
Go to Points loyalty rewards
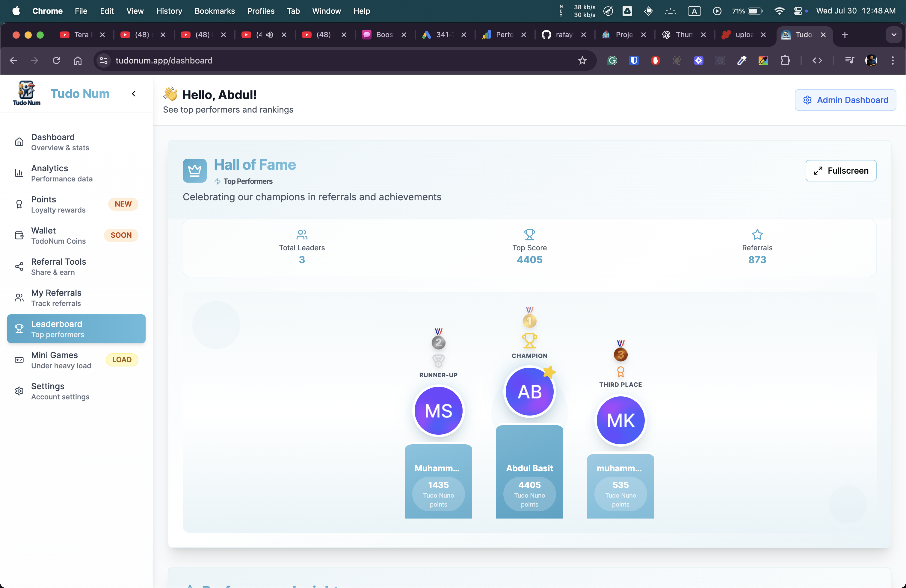[76, 204]
